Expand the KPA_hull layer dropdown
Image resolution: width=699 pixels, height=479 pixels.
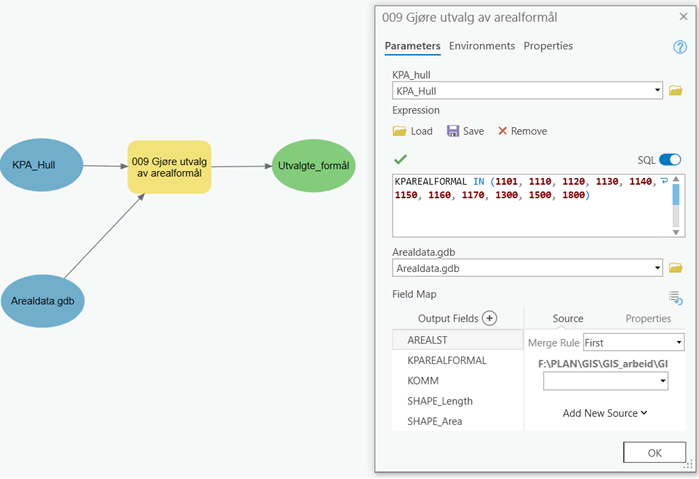(658, 91)
